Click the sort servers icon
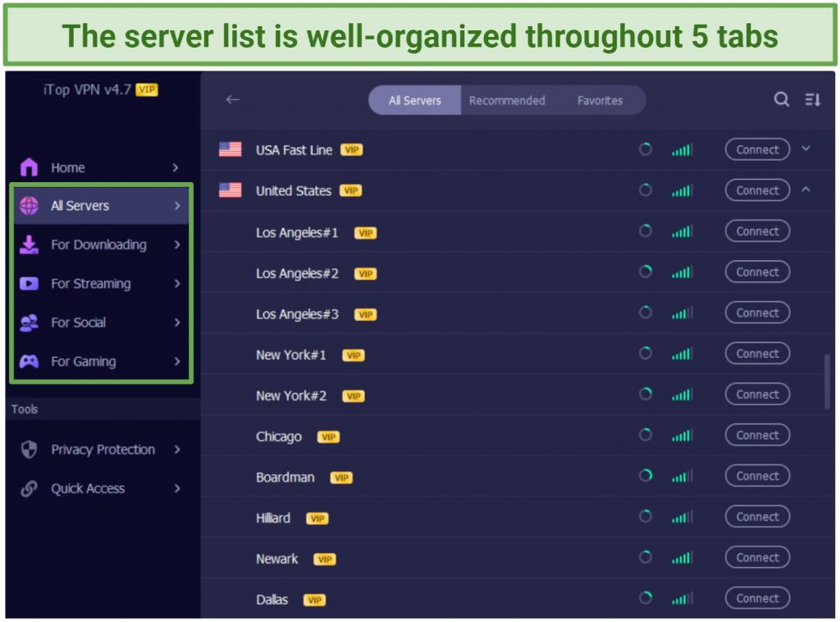 point(812,99)
